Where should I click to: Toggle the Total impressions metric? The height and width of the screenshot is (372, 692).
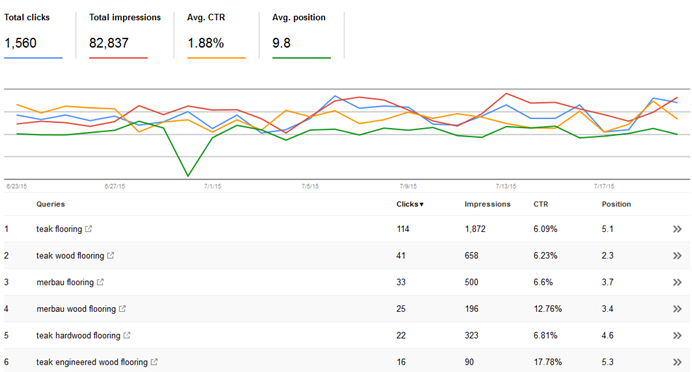tap(118, 35)
